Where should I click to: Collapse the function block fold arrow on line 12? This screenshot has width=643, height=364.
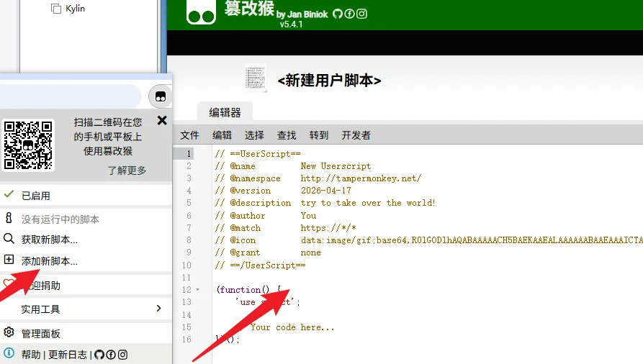click(x=198, y=290)
